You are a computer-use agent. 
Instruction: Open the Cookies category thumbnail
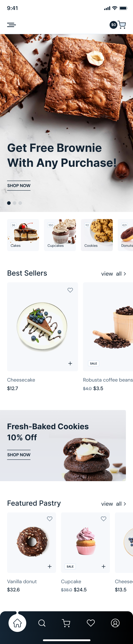click(97, 235)
